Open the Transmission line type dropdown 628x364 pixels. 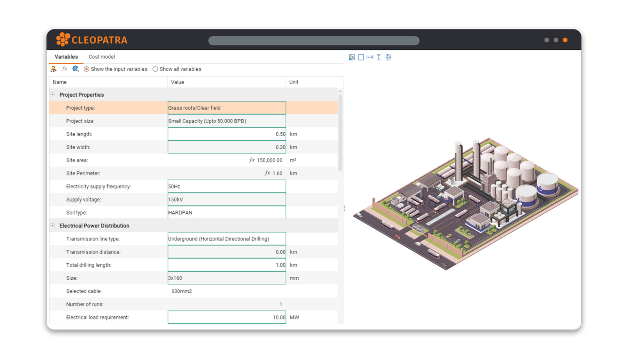[x=226, y=239]
